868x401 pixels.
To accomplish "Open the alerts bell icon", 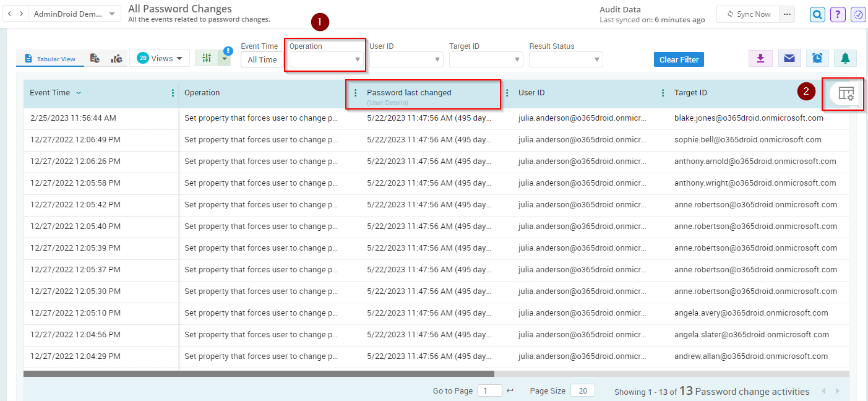I will 845,58.
